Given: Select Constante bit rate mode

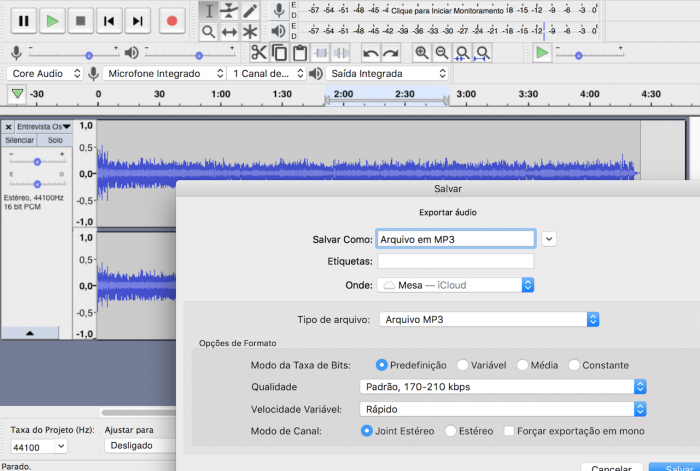Looking at the screenshot, I should [x=574, y=365].
